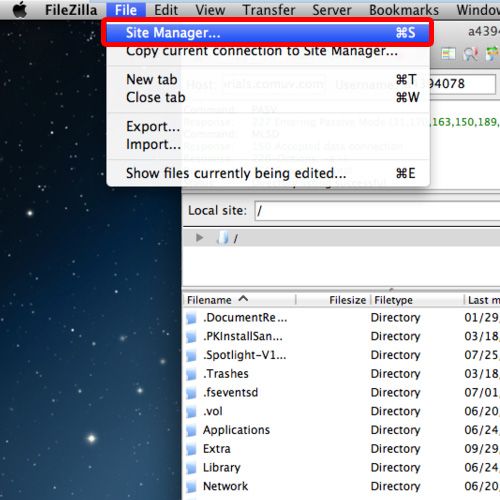Screen dimensions: 500x500
Task: Click the Username field ending in 94078
Action: point(462,84)
